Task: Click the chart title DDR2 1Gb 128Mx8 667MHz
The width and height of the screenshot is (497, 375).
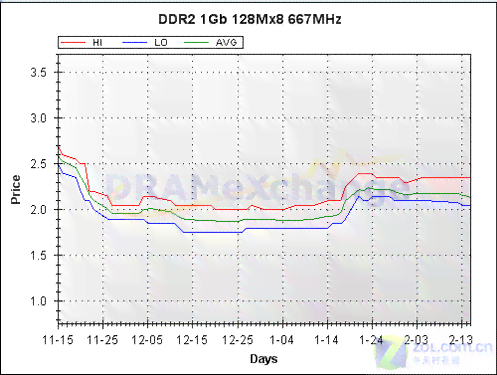Action: click(249, 19)
